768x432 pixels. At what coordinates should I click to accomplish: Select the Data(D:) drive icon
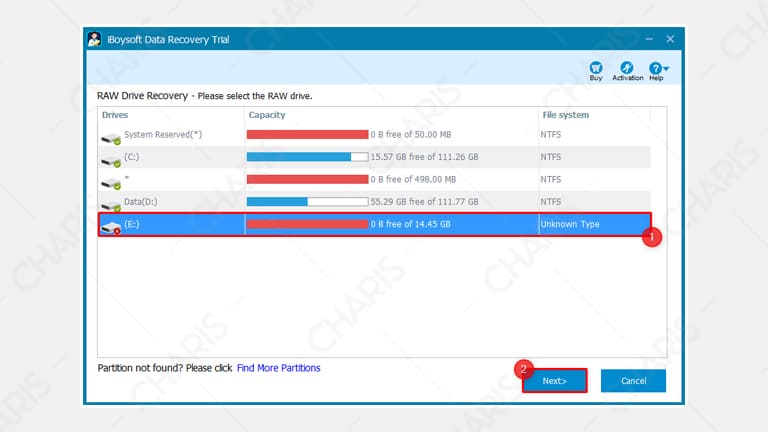click(111, 206)
